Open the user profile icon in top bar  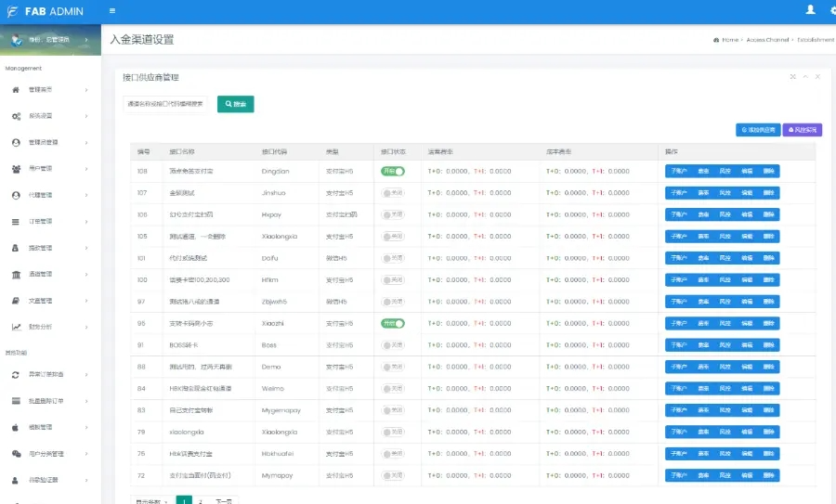pos(810,10)
